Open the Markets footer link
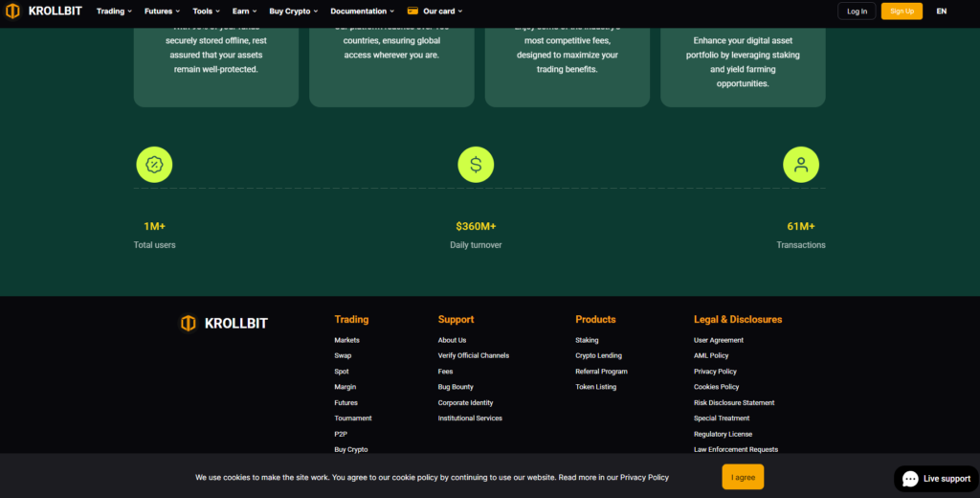 [346, 340]
